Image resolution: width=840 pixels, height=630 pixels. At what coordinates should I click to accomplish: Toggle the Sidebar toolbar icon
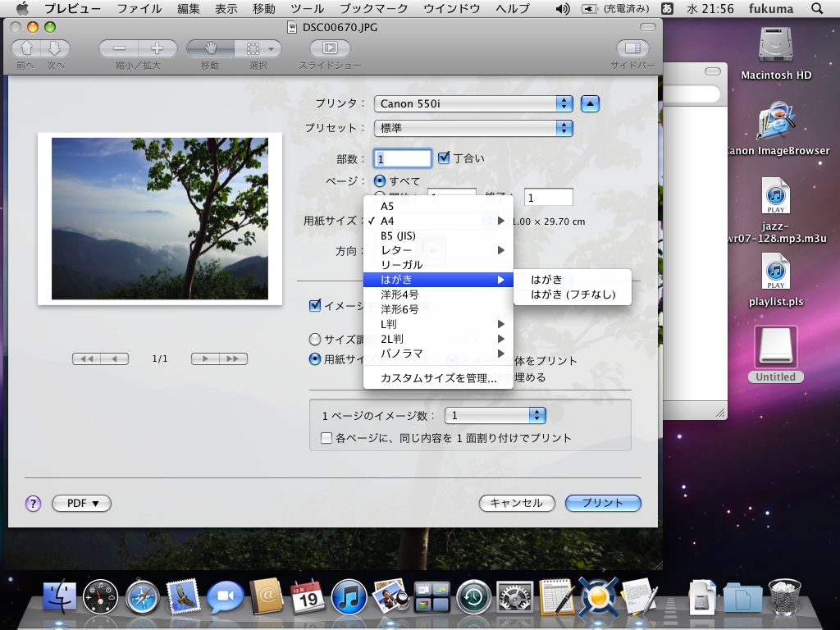632,48
